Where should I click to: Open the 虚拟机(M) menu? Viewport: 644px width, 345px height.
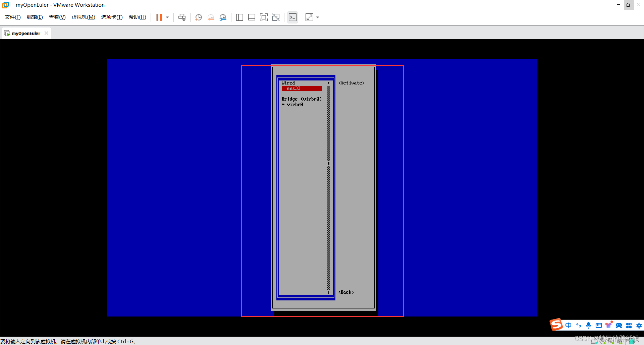click(84, 17)
